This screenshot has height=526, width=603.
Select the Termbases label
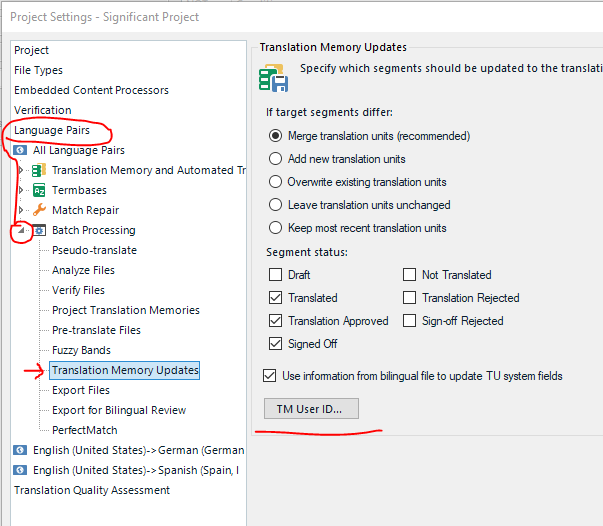[x=80, y=190]
